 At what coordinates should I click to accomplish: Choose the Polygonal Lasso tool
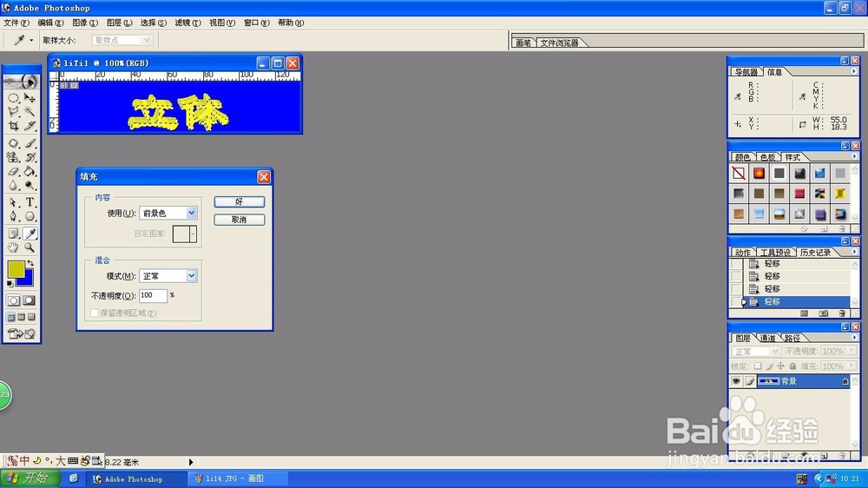[x=13, y=112]
